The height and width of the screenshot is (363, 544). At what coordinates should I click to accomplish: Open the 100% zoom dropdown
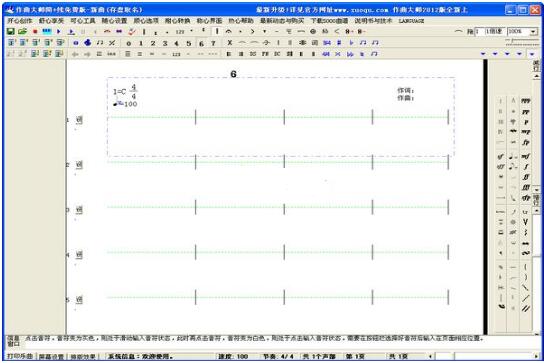point(533,32)
